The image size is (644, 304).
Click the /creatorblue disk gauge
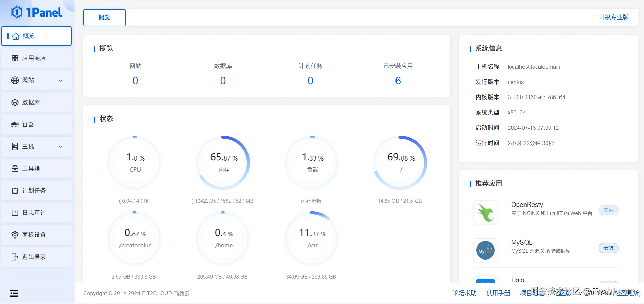coord(135,238)
